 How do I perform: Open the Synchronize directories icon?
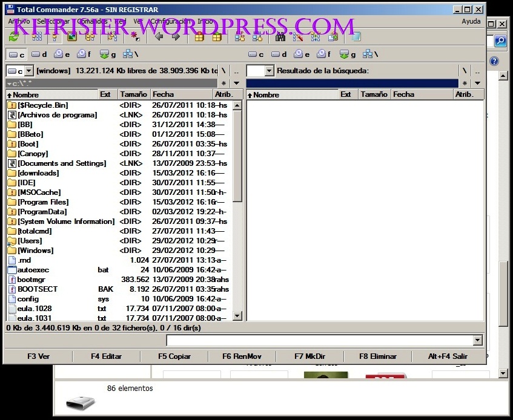[316, 37]
